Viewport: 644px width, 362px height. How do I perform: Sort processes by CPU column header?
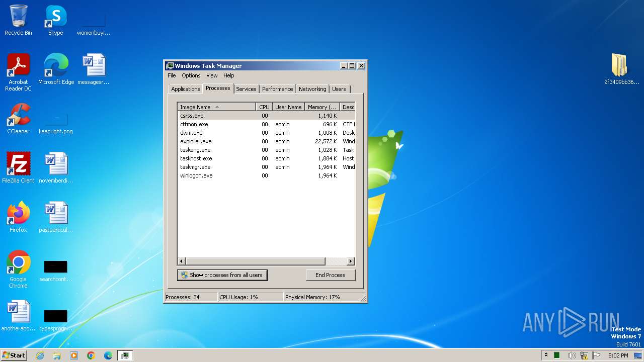264,107
